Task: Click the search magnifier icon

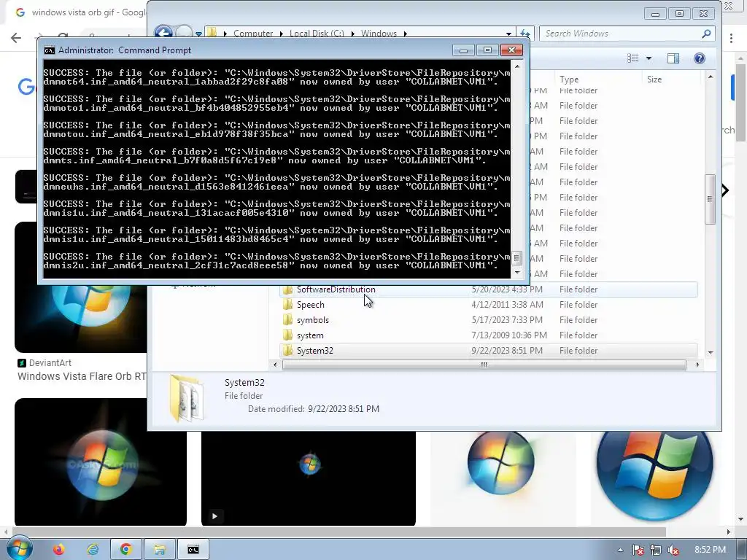Action: click(706, 34)
